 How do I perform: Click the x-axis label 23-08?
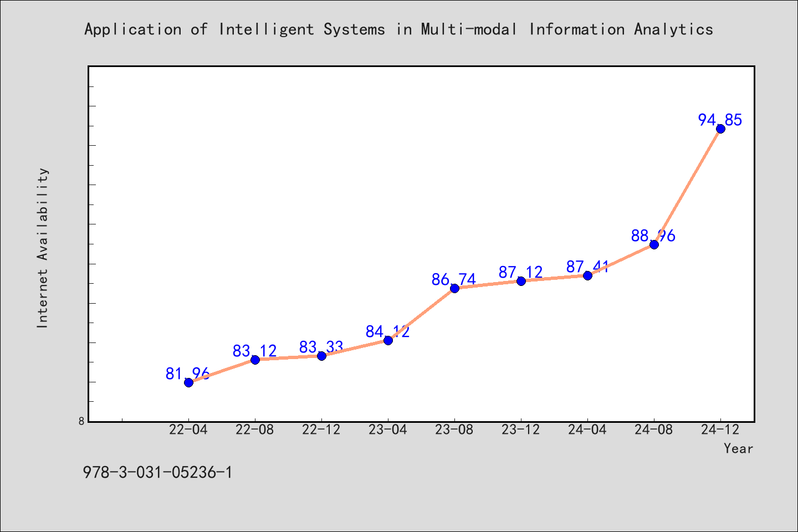(454, 429)
